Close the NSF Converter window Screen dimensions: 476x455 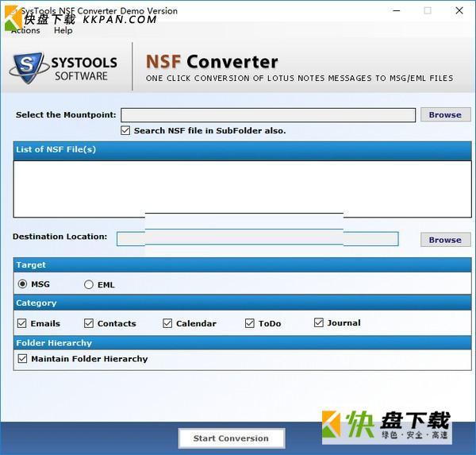[x=459, y=10]
